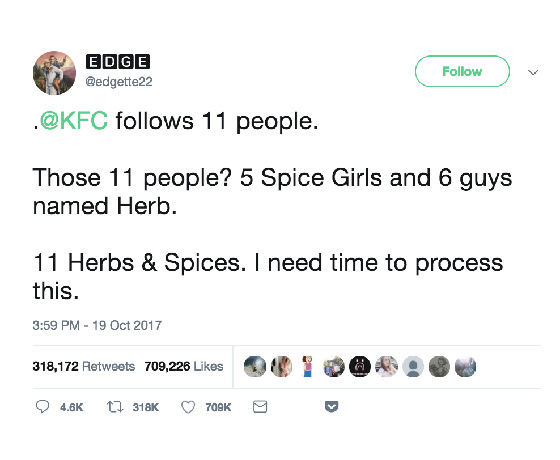Expand the tweet options chevron menu
This screenshot has width=560, height=460.
point(533,72)
